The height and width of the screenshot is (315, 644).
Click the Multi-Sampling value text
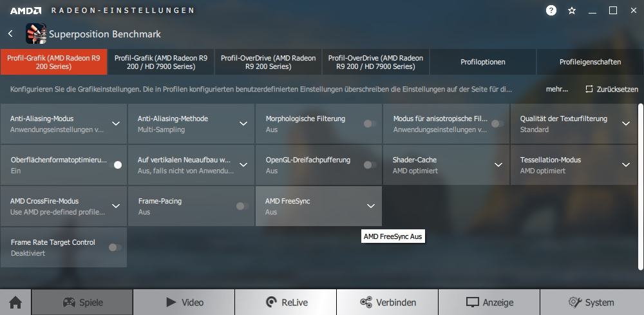(x=161, y=129)
